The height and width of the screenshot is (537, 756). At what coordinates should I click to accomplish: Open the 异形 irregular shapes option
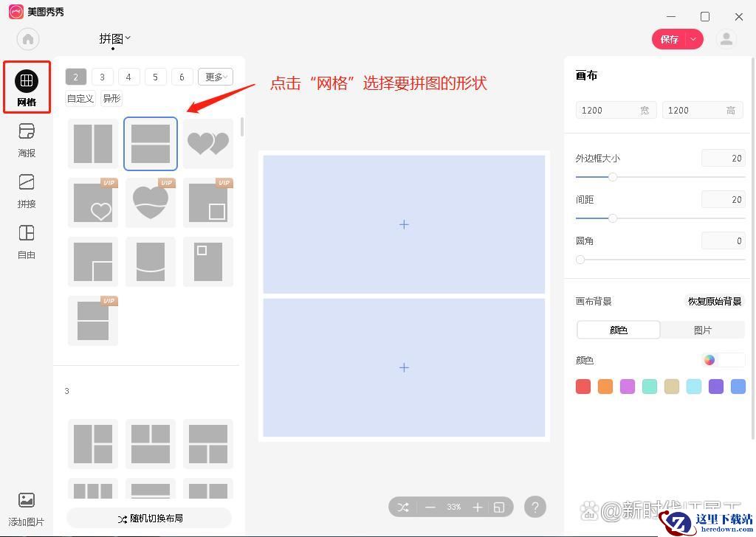tap(111, 98)
